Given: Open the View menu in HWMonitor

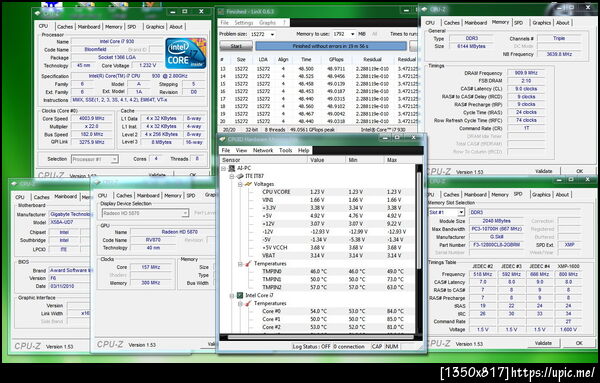Looking at the screenshot, I should click(x=241, y=150).
